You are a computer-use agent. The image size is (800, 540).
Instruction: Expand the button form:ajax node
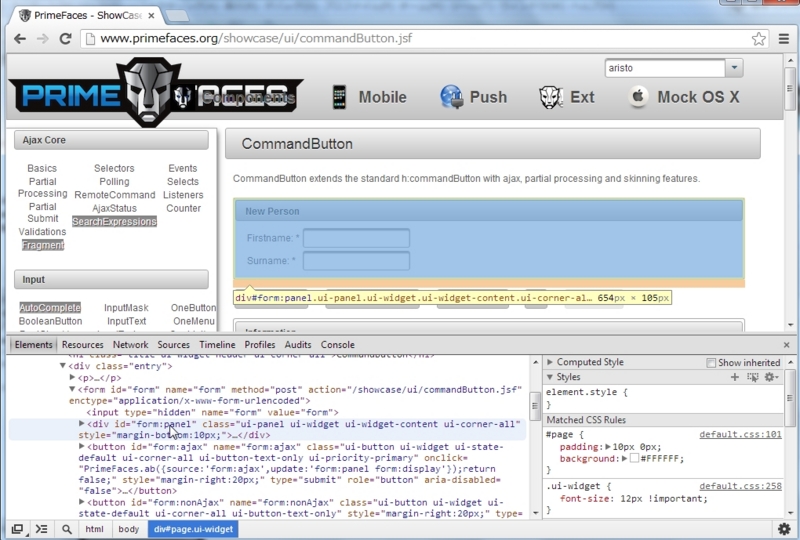pos(81,447)
